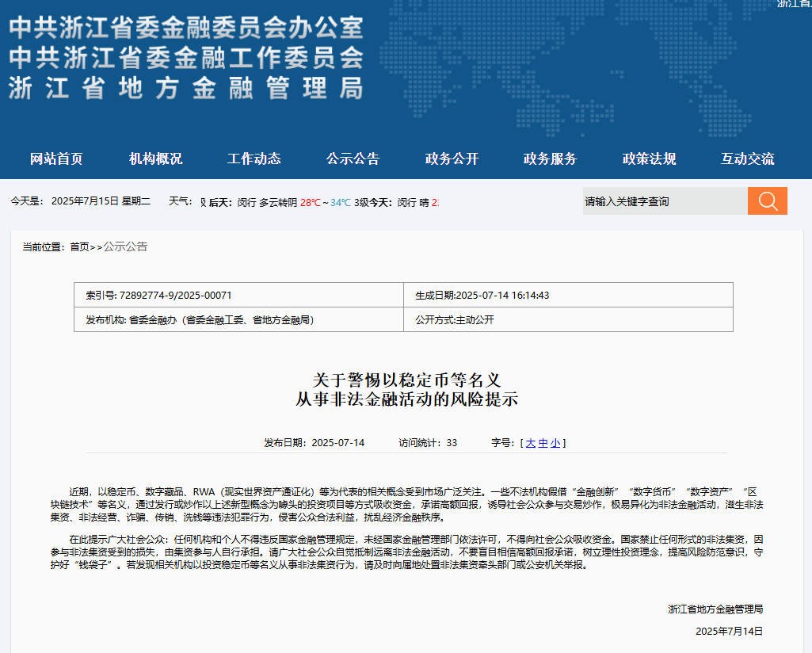Click the 浙江省地方金融管理局 header site title
This screenshot has height=653, width=812.
tap(186, 87)
